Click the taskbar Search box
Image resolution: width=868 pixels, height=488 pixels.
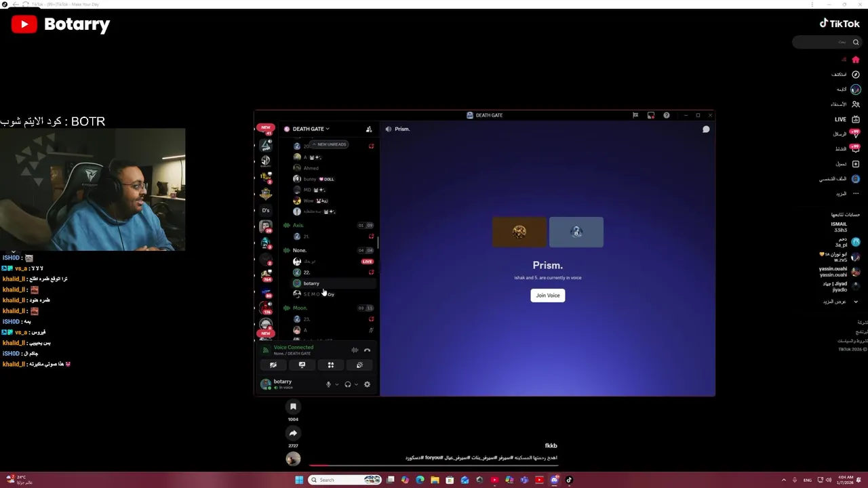344,480
